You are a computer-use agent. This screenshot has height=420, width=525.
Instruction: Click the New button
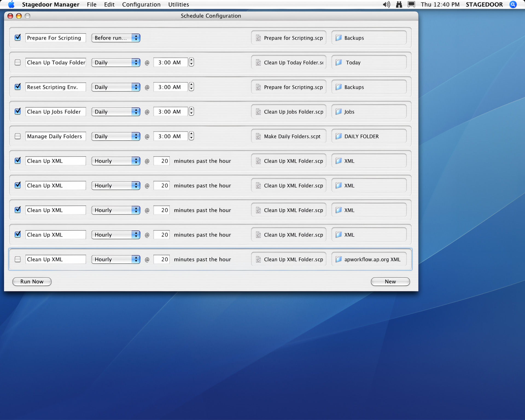(x=390, y=281)
